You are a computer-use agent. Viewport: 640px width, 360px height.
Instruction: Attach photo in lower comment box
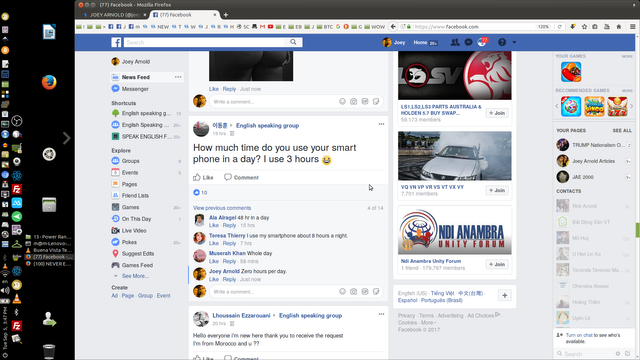click(x=353, y=291)
